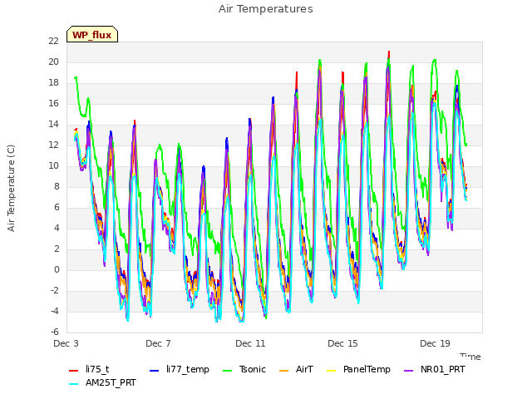Image resolution: width=532 pixels, height=399 pixels.
Task: Click the AM25T_PRT cyan legend swatch
Action: click(x=73, y=384)
